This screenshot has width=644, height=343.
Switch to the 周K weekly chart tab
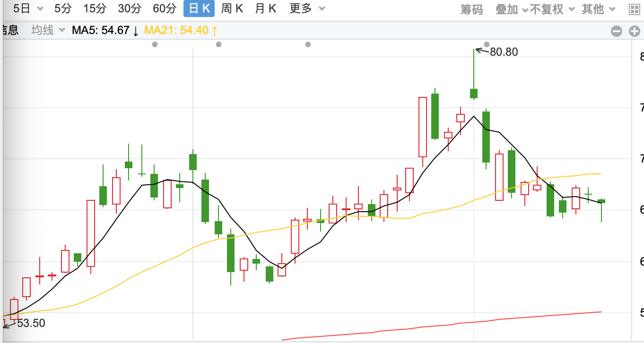pyautogui.click(x=232, y=9)
